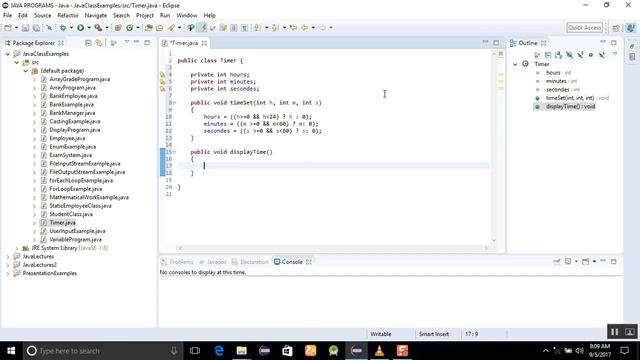Click the Next Annotation toolbar icon

(257, 28)
